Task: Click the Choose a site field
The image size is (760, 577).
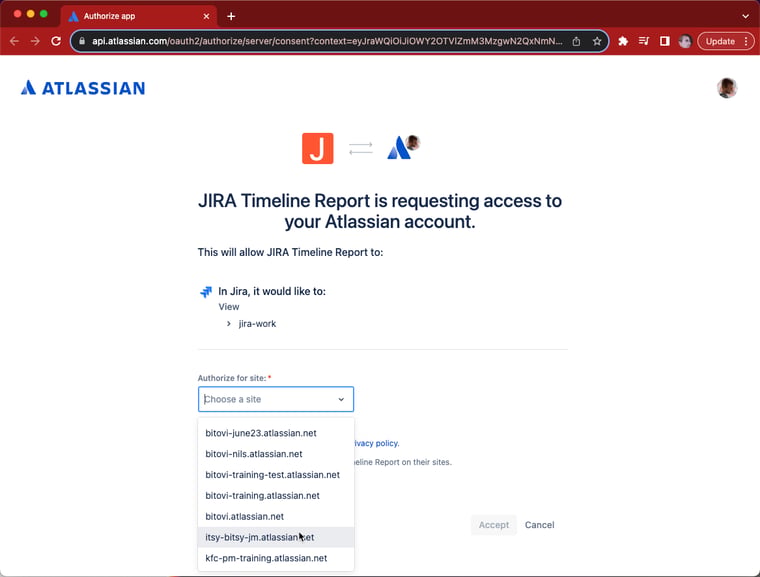Action: pos(276,399)
